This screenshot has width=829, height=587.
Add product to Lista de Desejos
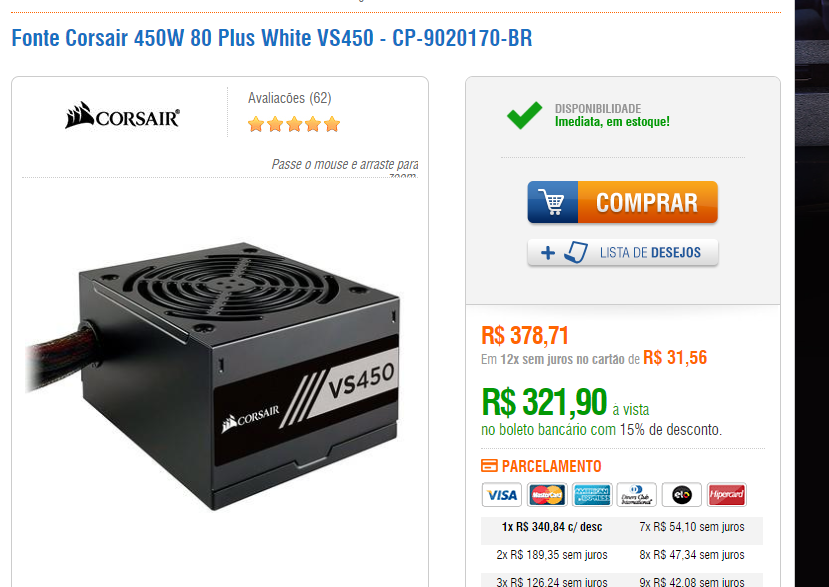point(622,252)
